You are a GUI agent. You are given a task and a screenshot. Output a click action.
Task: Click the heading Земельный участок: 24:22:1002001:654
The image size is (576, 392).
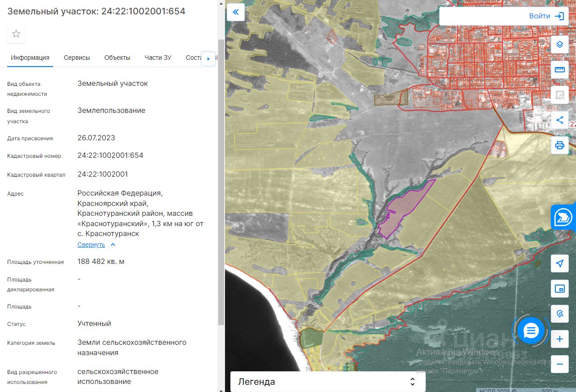[96, 11]
